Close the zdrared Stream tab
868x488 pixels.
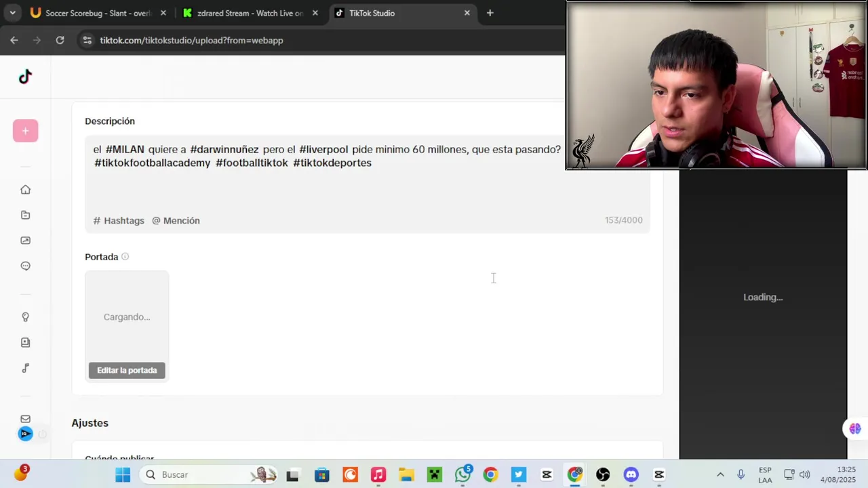(315, 13)
